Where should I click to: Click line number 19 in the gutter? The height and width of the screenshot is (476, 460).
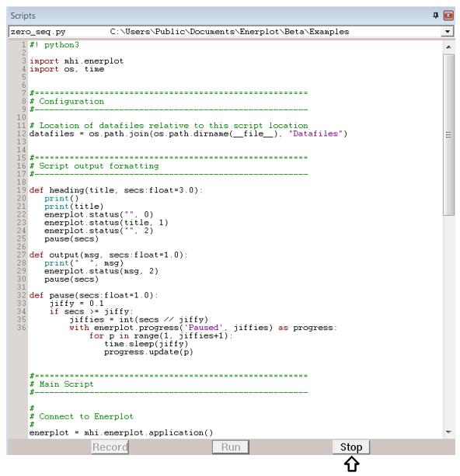21,190
